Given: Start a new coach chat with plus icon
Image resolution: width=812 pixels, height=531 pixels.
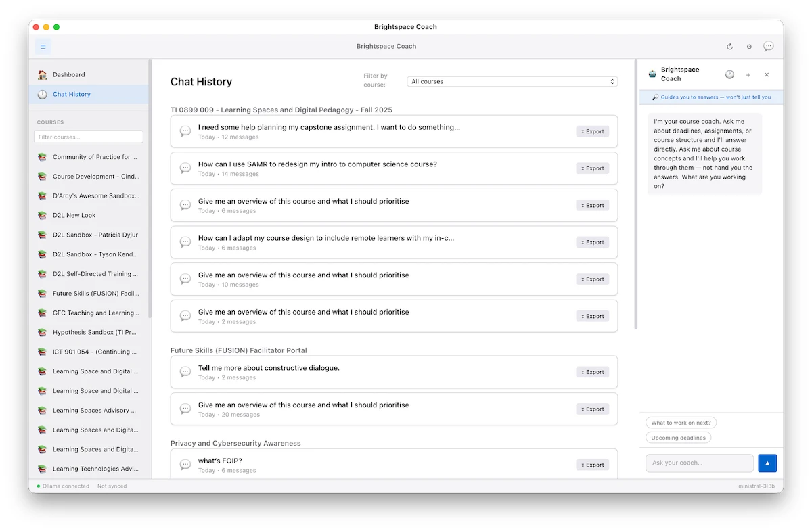Looking at the screenshot, I should pos(748,75).
